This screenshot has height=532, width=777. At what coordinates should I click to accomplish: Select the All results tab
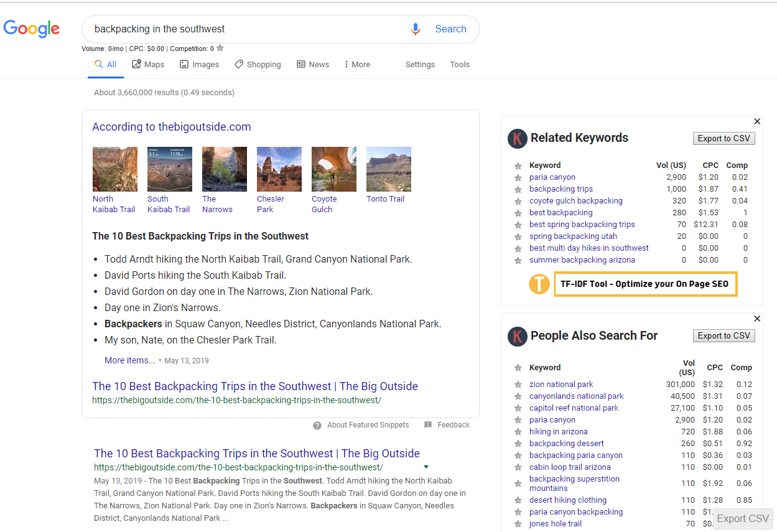tap(106, 65)
